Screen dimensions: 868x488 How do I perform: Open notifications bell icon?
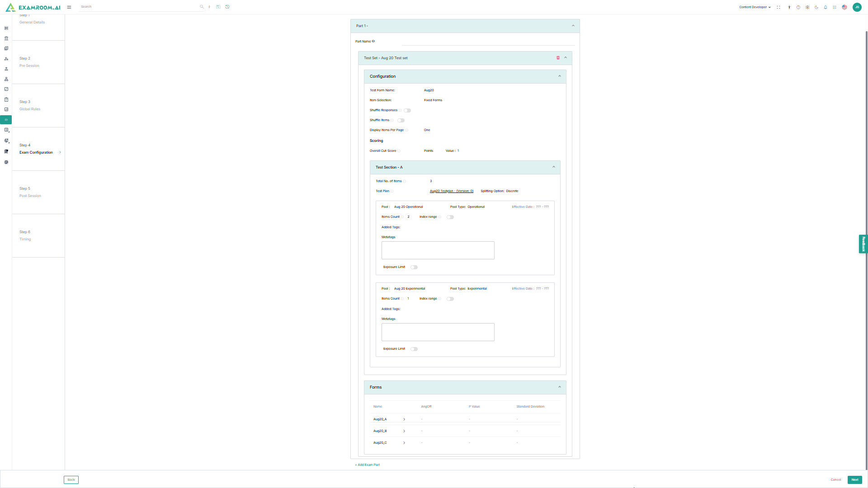pos(826,7)
